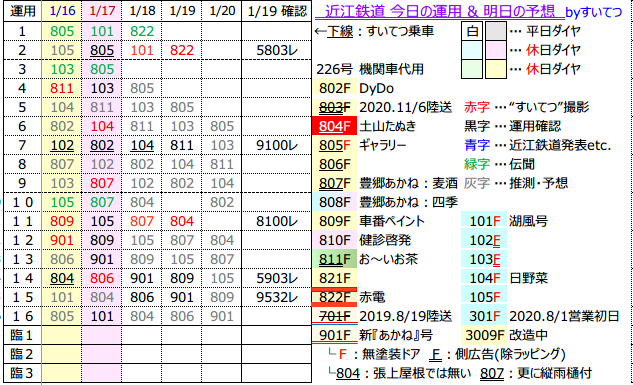Image resolution: width=633 pixels, height=385 pixels.
Task: Click grey swatch beside 平日ダイヤ
Action: [x=496, y=31]
